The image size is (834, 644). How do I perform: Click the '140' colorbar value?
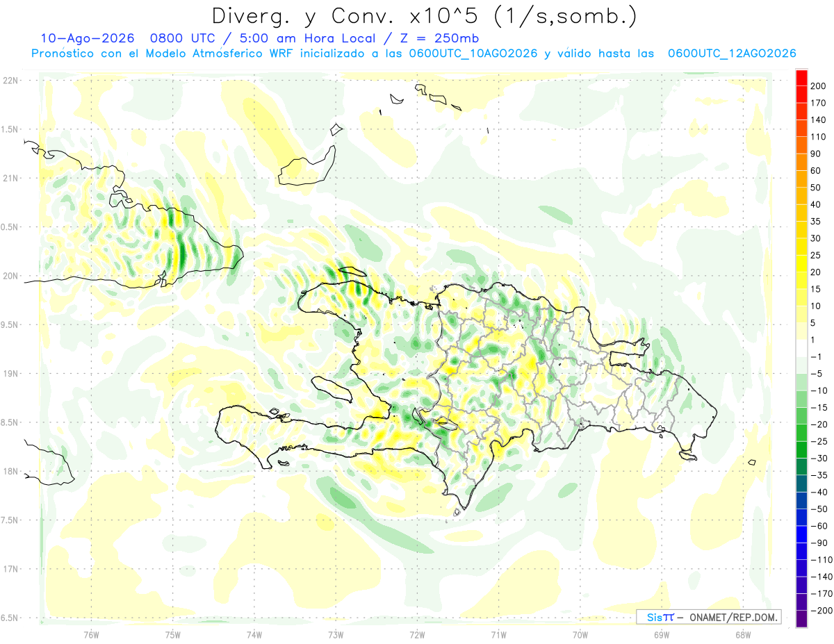coord(819,120)
